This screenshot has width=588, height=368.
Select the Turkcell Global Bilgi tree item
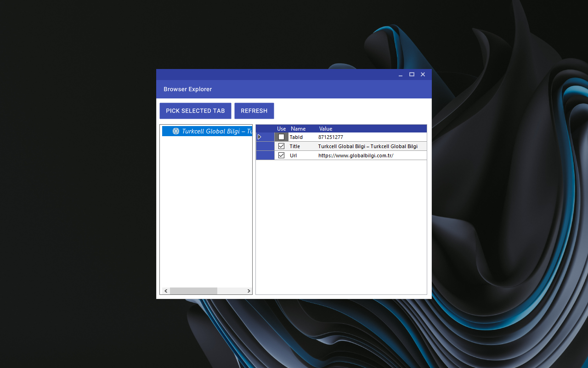coord(208,131)
